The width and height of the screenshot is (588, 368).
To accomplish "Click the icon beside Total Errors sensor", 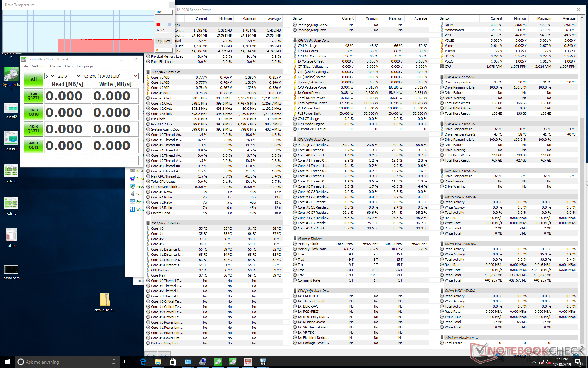I will [x=442, y=343].
